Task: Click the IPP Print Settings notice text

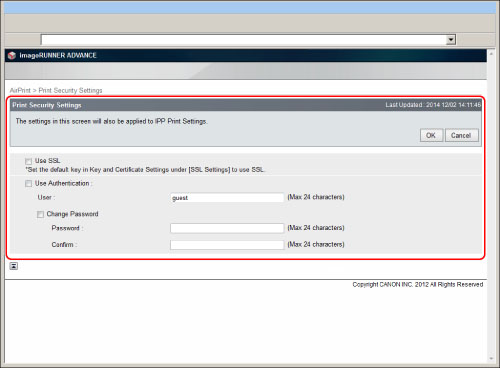Action: (x=111, y=121)
